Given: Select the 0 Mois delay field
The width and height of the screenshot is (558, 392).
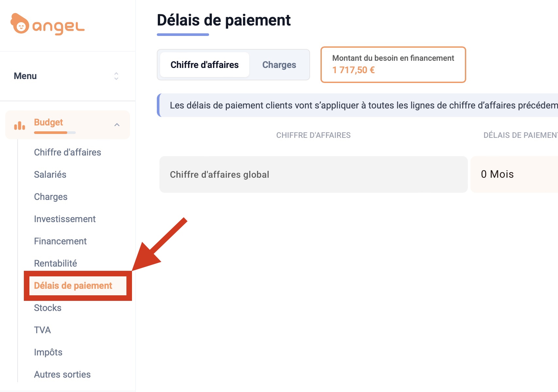Looking at the screenshot, I should pyautogui.click(x=514, y=174).
